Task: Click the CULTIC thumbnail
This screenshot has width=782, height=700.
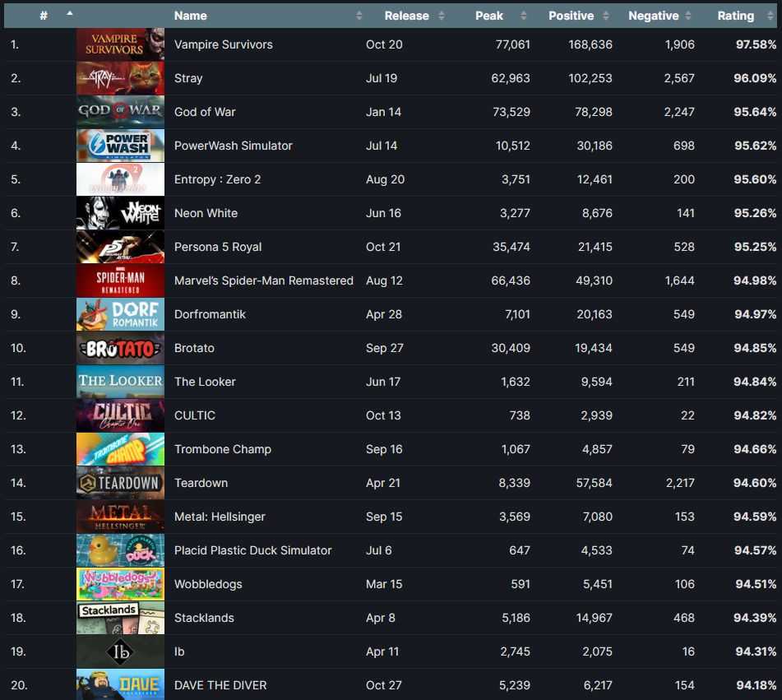Action: click(120, 415)
